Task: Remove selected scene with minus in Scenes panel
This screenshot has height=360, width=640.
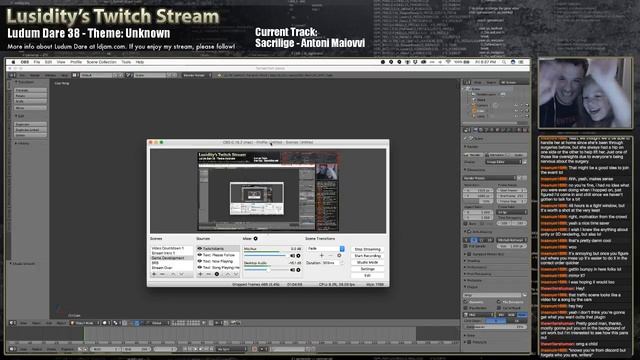Action: pyautogui.click(x=162, y=274)
